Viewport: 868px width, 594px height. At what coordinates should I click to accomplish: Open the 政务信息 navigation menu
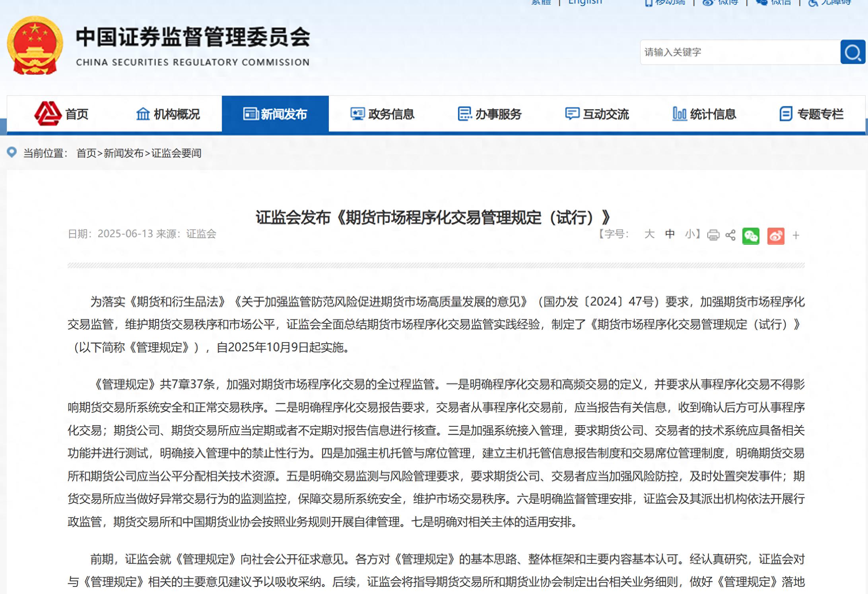tap(382, 114)
